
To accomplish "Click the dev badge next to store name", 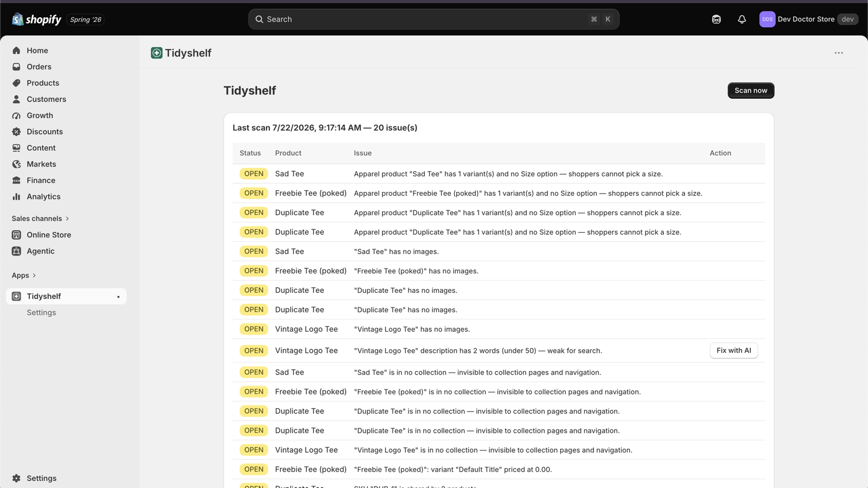I will coord(847,20).
